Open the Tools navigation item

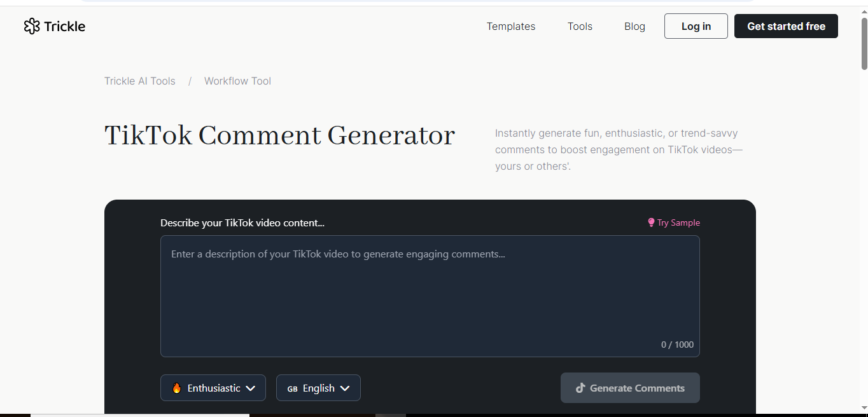pyautogui.click(x=580, y=26)
